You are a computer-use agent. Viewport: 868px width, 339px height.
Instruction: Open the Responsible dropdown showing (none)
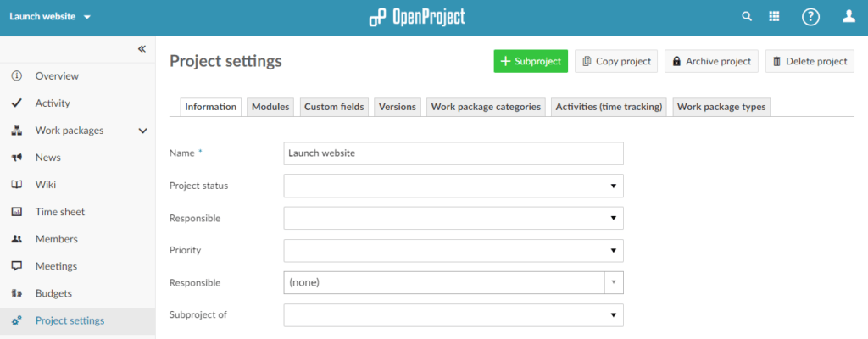pos(453,282)
